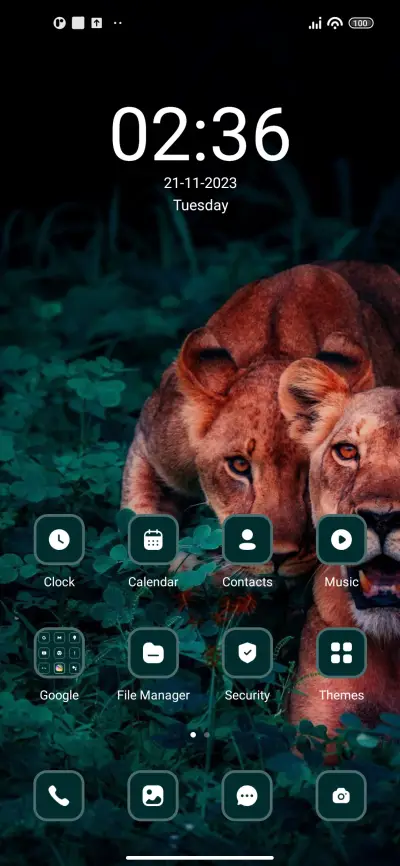The width and height of the screenshot is (400, 866).
Task: Open the Security app
Action: [247, 653]
